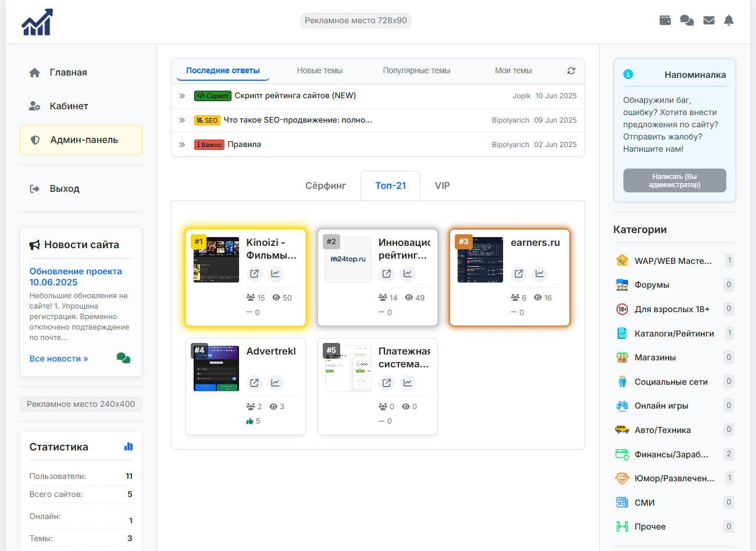Screen dimensions: 756x551
Task: View statistics chart icon for earners.ru
Action: 540,274
